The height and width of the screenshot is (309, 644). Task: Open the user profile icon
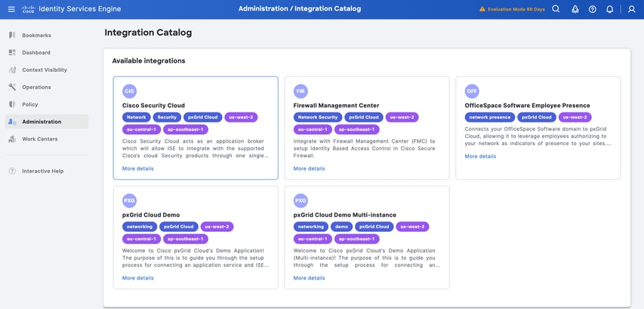click(632, 9)
